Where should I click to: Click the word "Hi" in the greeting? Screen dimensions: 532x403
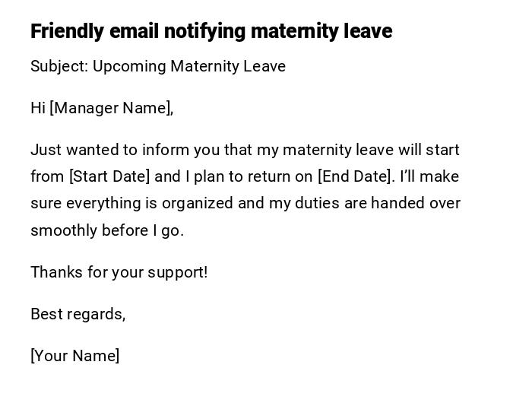(x=38, y=108)
